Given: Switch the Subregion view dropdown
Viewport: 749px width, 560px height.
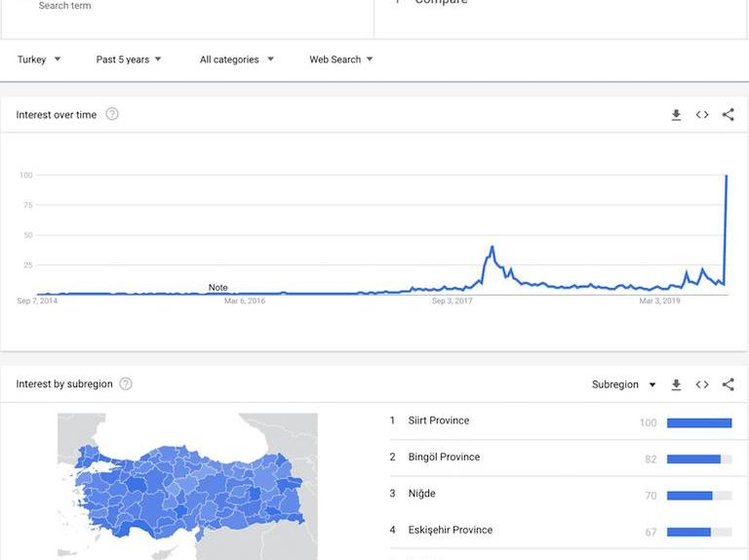Looking at the screenshot, I should [x=624, y=384].
